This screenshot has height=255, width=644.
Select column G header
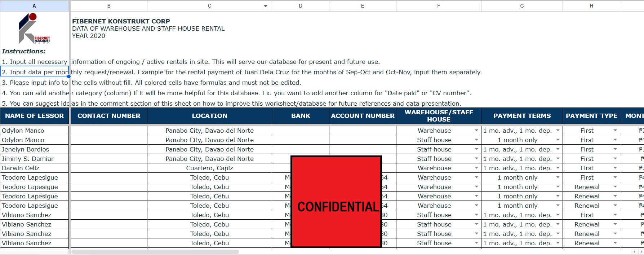pyautogui.click(x=522, y=6)
